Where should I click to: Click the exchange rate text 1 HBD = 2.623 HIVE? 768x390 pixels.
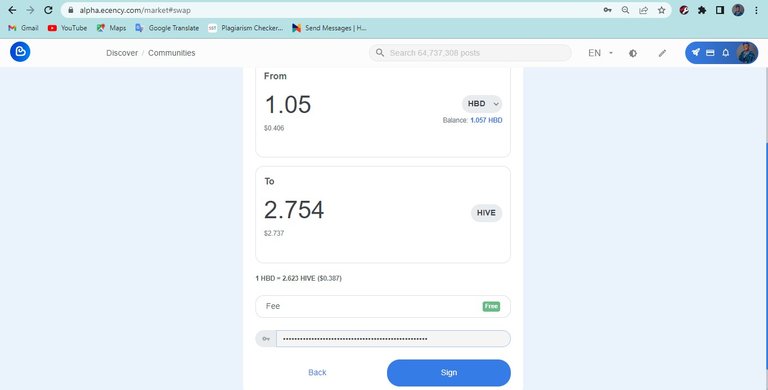coord(299,278)
